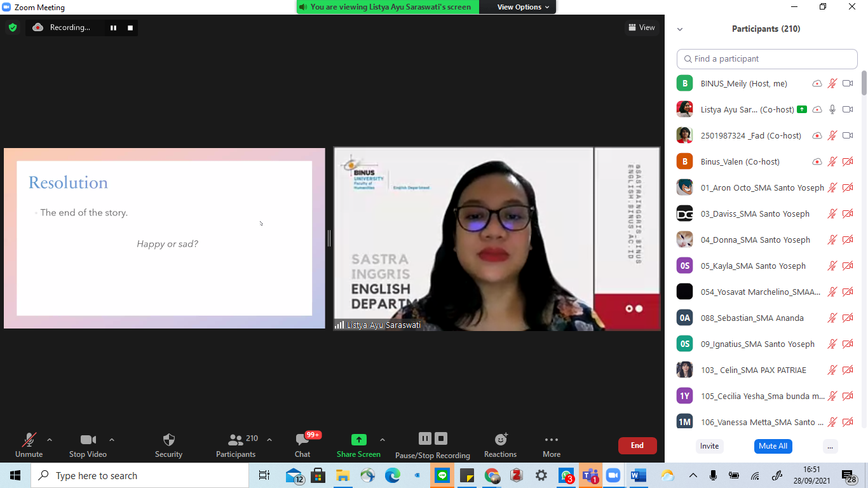Expand audio options arrow next to Unmute
Viewport: 868px width, 488px height.
50,440
